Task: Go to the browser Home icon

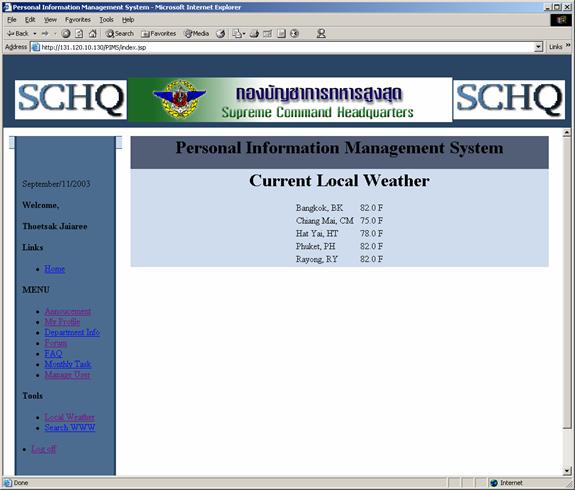Action: 92,34
